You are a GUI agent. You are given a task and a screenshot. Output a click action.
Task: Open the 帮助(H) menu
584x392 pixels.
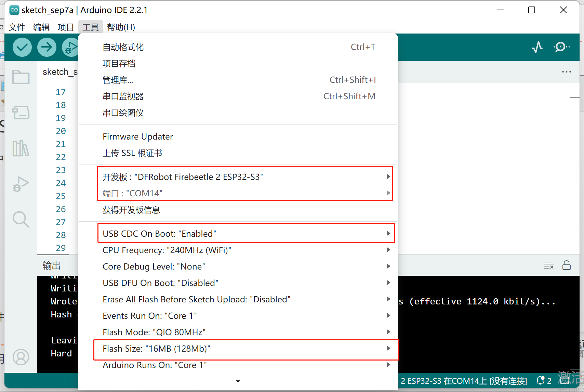pyautogui.click(x=121, y=27)
